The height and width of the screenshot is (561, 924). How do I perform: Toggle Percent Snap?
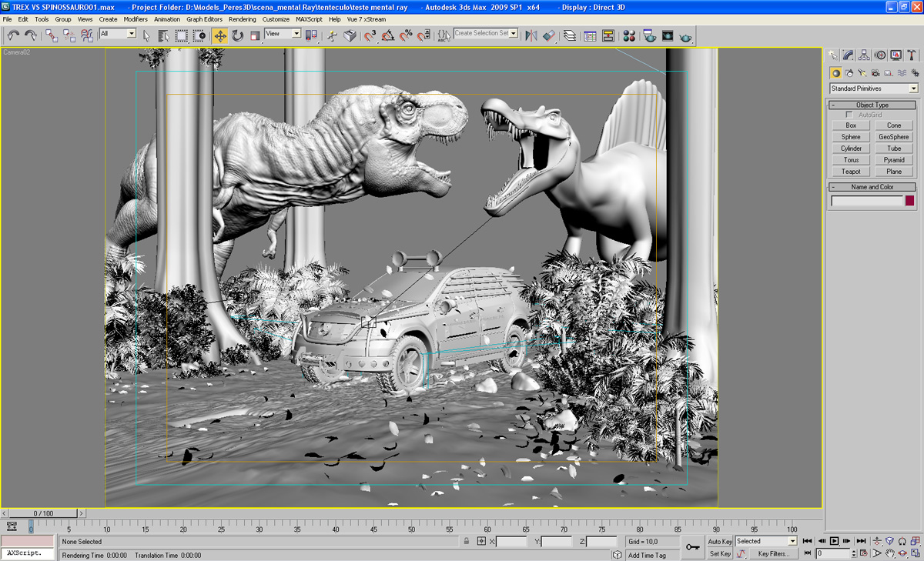(x=406, y=35)
